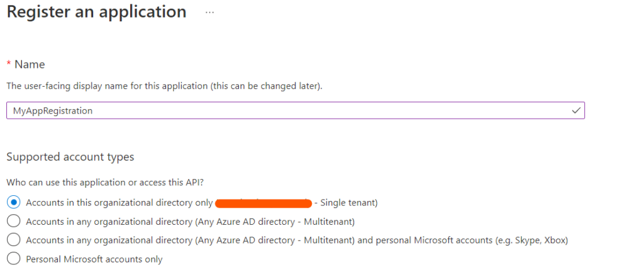Click the 'Name' field label
The image size is (644, 275).
(x=30, y=64)
